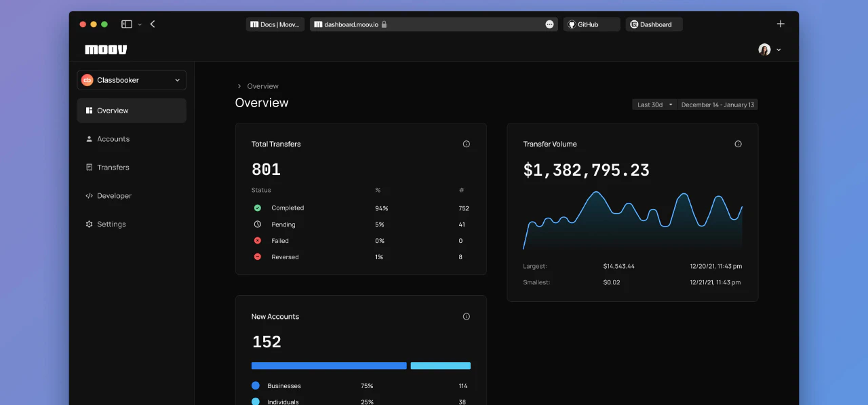This screenshot has width=868, height=405.
Task: Click the user avatar in the header
Action: (x=764, y=50)
